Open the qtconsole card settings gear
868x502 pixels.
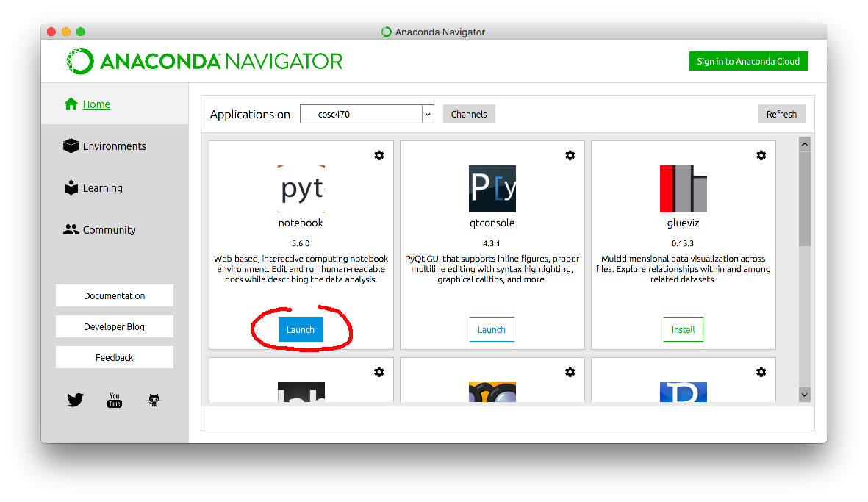570,156
